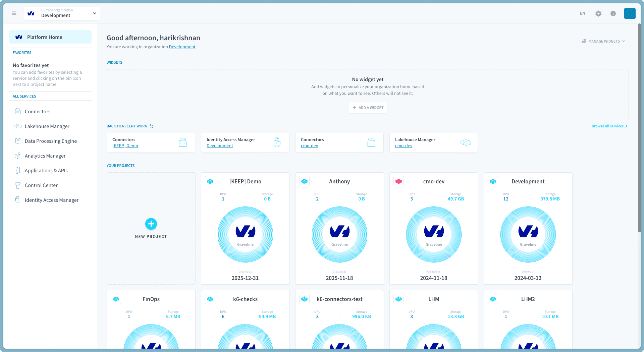Click the info circle icon
This screenshot has height=352, width=644.
point(613,13)
